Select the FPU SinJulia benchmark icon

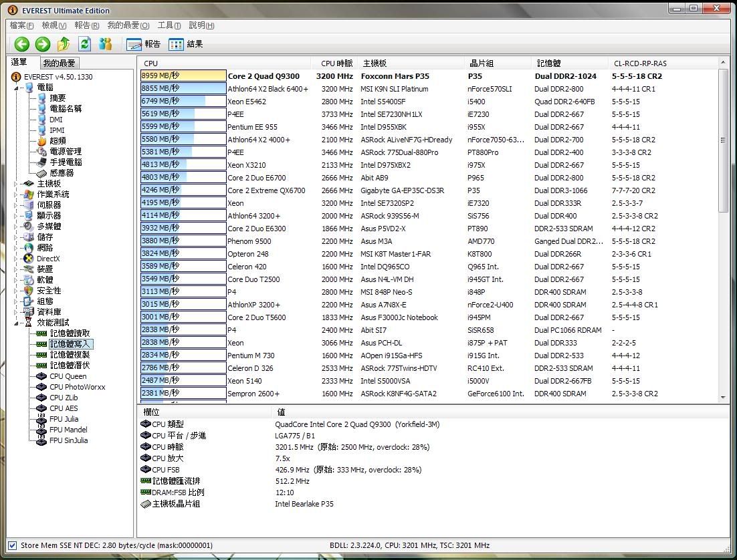pos(42,440)
